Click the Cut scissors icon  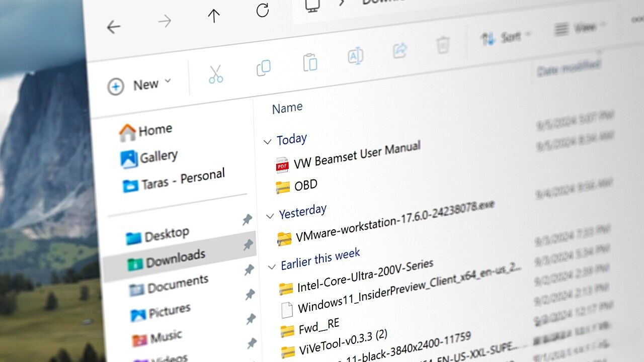click(216, 74)
